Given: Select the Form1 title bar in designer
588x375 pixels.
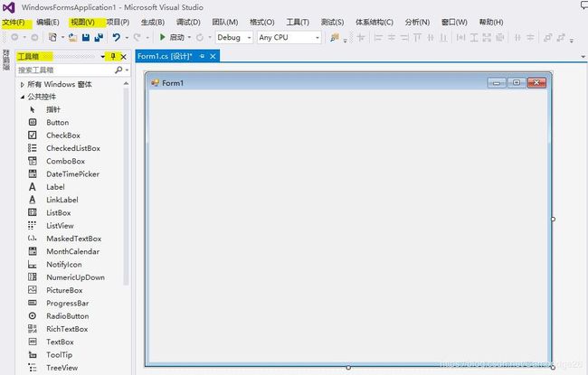Looking at the screenshot, I should [348, 83].
